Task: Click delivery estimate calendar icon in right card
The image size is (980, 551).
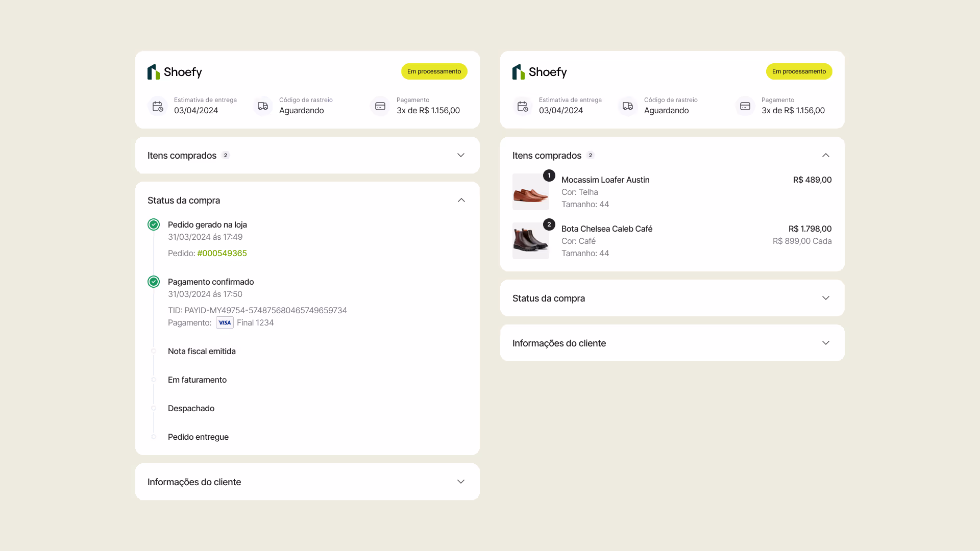Action: click(x=523, y=106)
